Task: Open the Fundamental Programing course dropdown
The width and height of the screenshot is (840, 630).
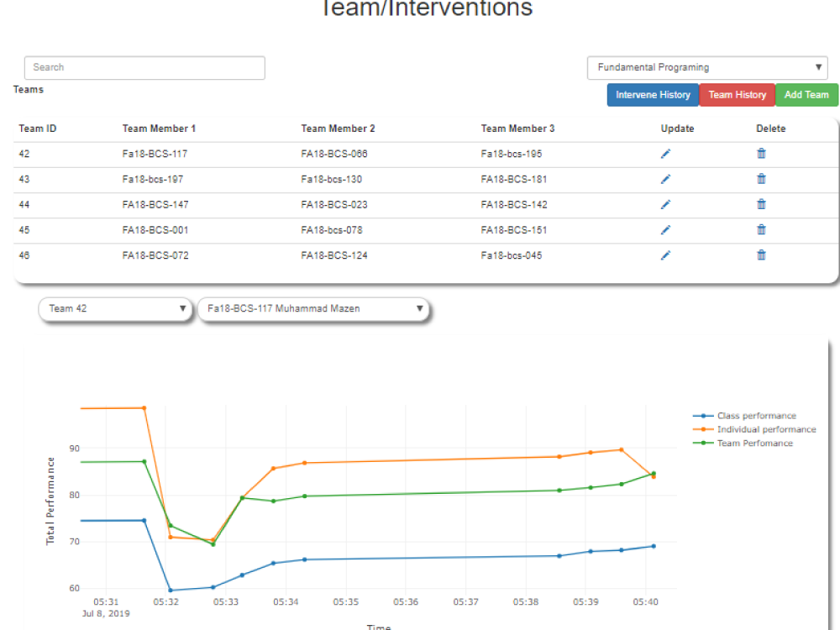Action: click(x=707, y=67)
